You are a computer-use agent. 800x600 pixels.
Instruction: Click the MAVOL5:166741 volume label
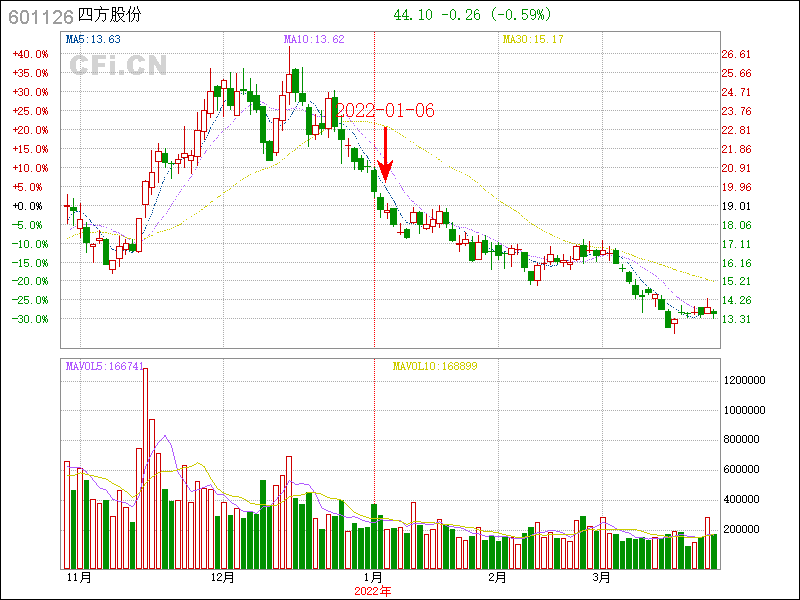coord(104,366)
